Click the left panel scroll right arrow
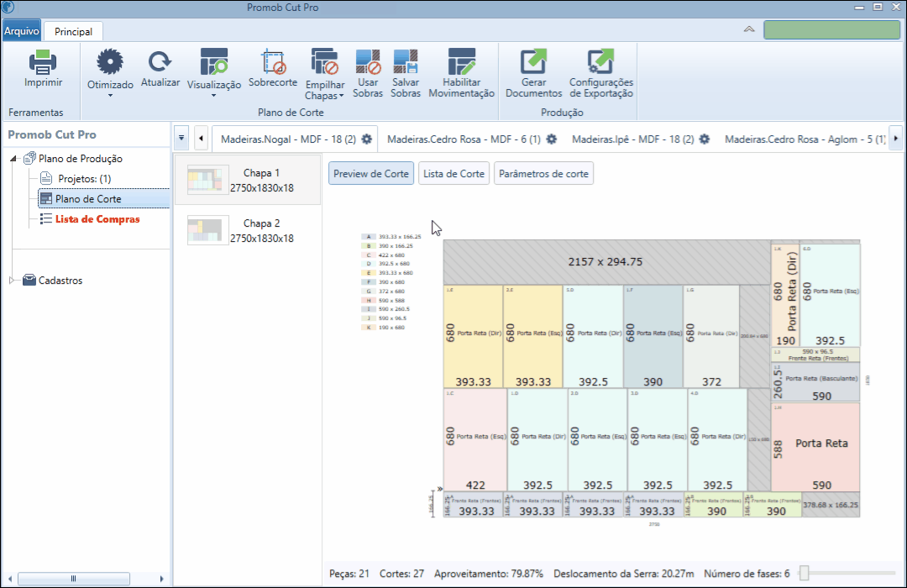This screenshot has height=588, width=907. pos(161,578)
